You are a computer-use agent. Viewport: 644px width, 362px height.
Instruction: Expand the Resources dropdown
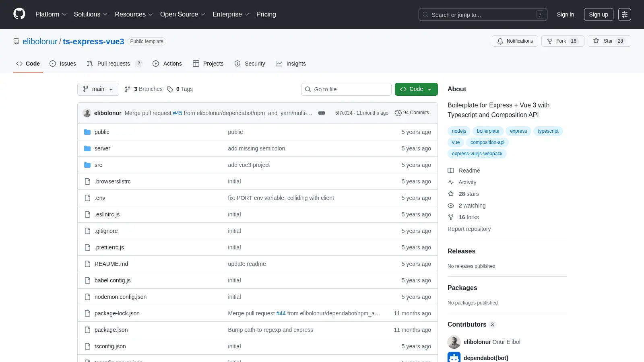(134, 14)
